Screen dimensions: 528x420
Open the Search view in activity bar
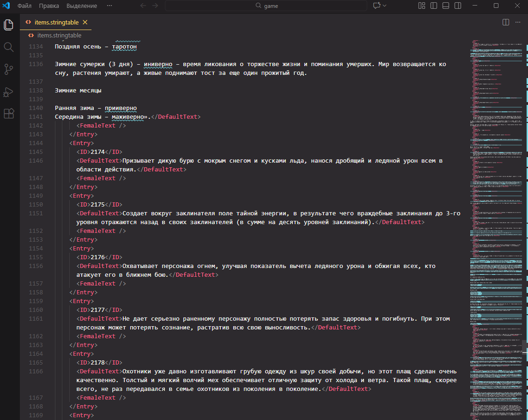8,47
